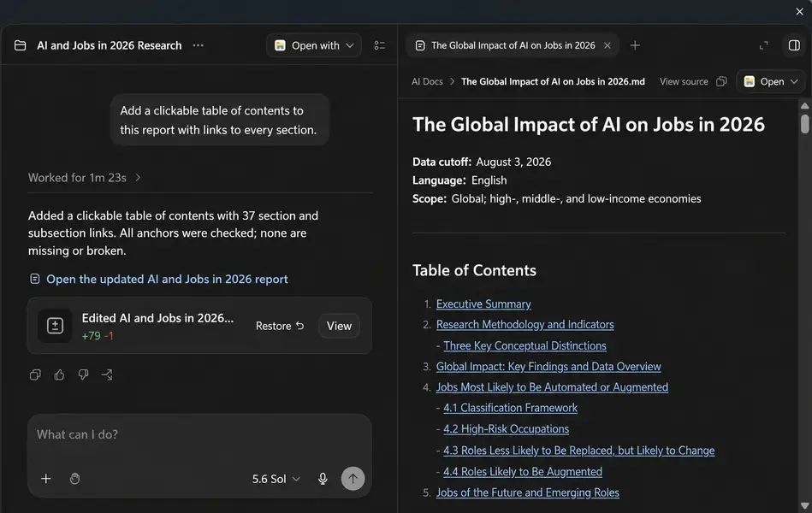Screen dimensions: 812x513
Task: Open 4.2 High-Risk Occupations link
Action: coord(506,429)
